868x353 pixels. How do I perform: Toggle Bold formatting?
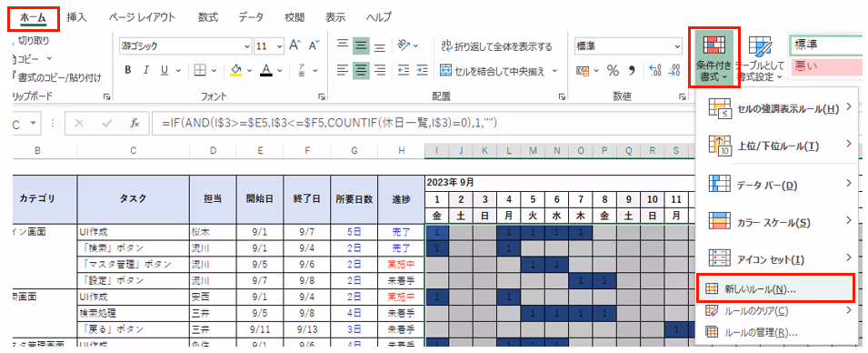128,70
